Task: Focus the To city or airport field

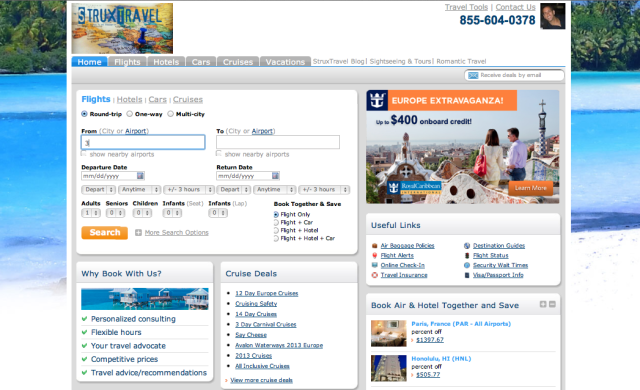Action: pyautogui.click(x=278, y=142)
